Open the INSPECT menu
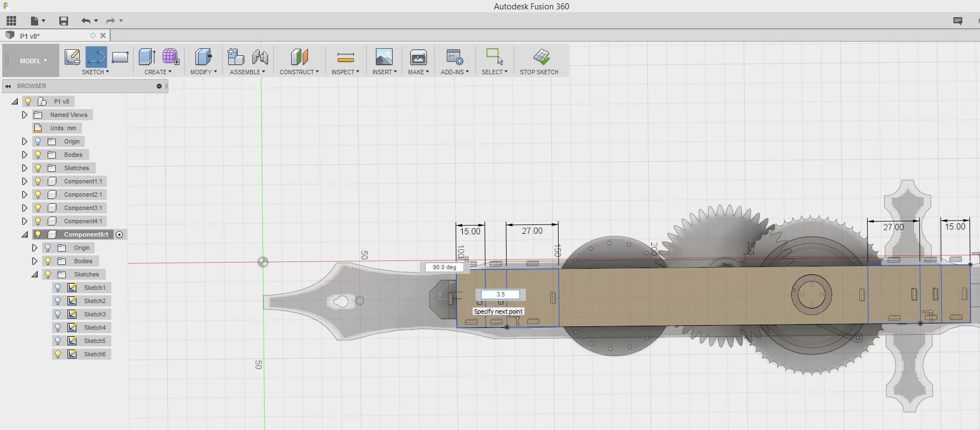This screenshot has height=430, width=980. click(345, 72)
